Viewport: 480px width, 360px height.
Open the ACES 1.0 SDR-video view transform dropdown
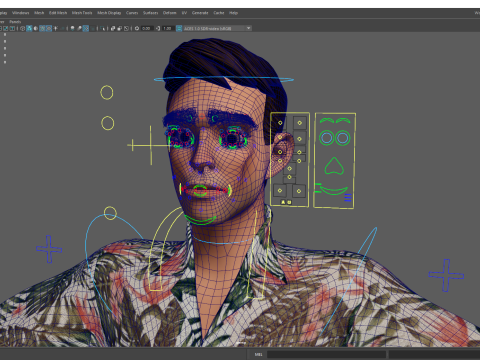coord(217,28)
